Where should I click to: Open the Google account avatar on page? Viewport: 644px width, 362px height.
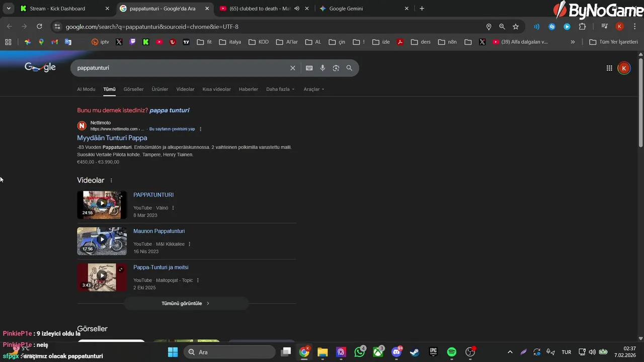click(624, 68)
